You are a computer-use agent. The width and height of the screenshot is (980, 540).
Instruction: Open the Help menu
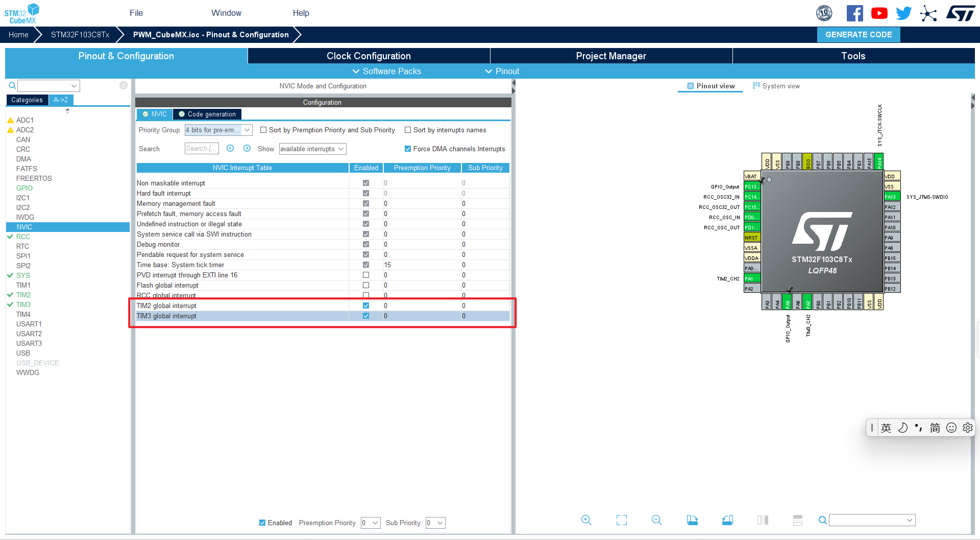pos(301,13)
